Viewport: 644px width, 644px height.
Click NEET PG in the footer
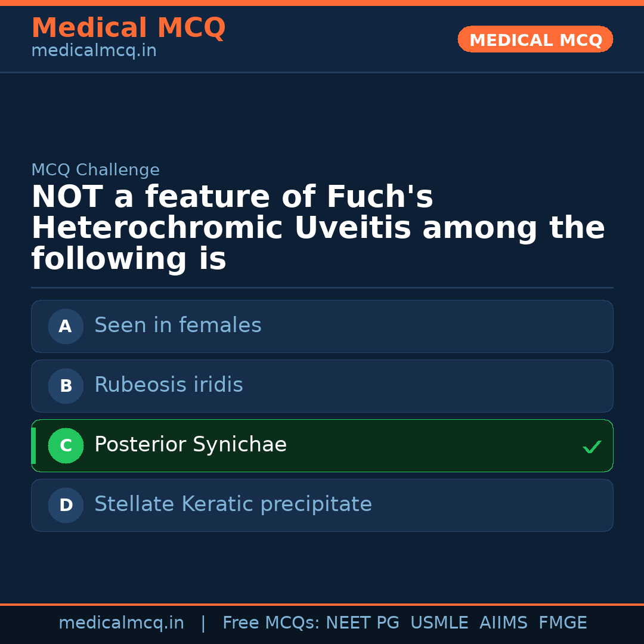coord(363,623)
